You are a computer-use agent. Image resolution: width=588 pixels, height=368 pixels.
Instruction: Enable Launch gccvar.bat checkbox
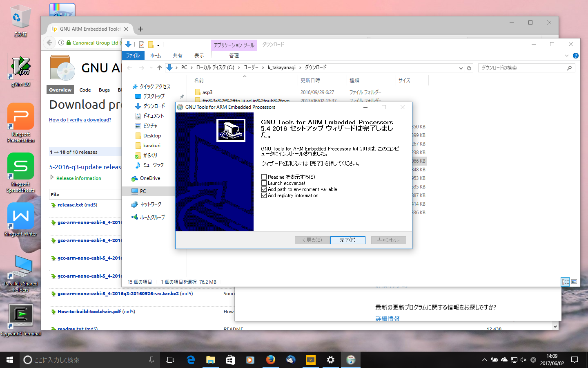coord(264,183)
